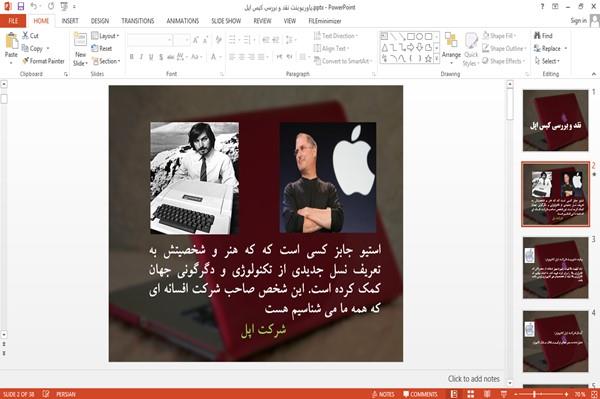The image size is (600, 399).
Task: Adjust the zoom slider handle in status bar
Action: [534, 394]
